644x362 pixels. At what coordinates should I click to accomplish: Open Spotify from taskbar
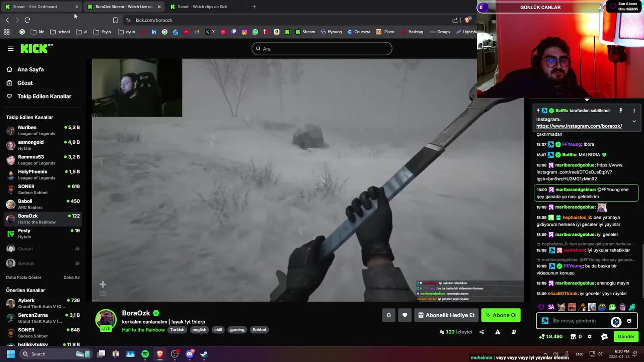coord(145,354)
